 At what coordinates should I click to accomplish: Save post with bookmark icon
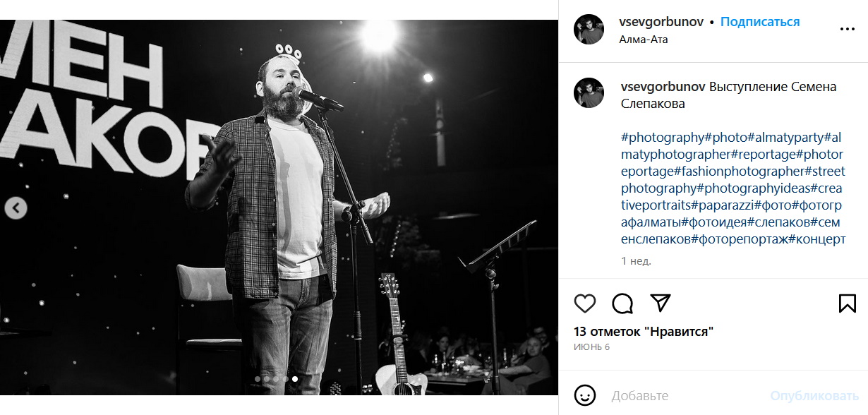(847, 303)
